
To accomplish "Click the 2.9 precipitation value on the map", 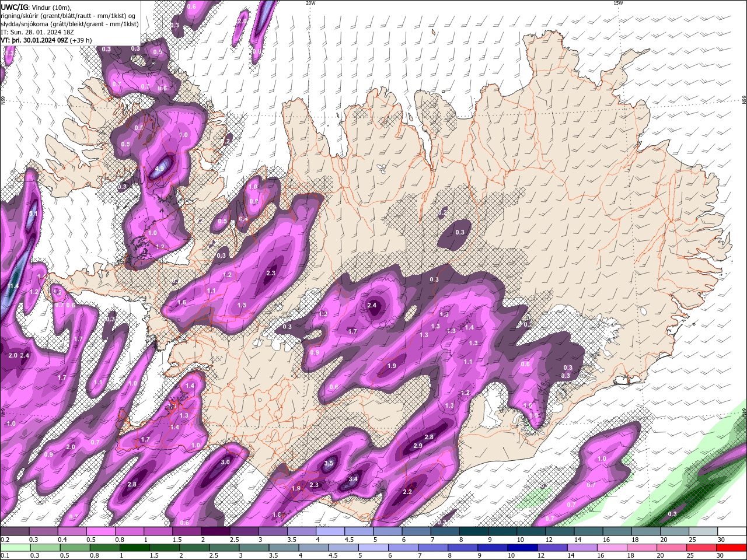I will 418,446.
